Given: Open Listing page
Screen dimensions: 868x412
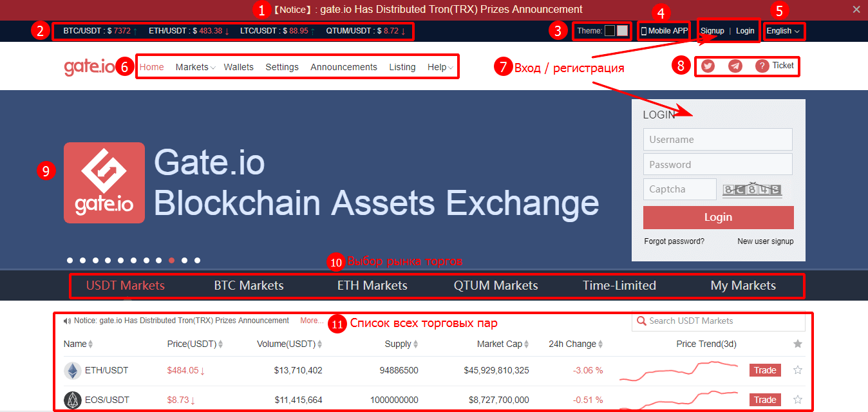Looking at the screenshot, I should pos(402,67).
